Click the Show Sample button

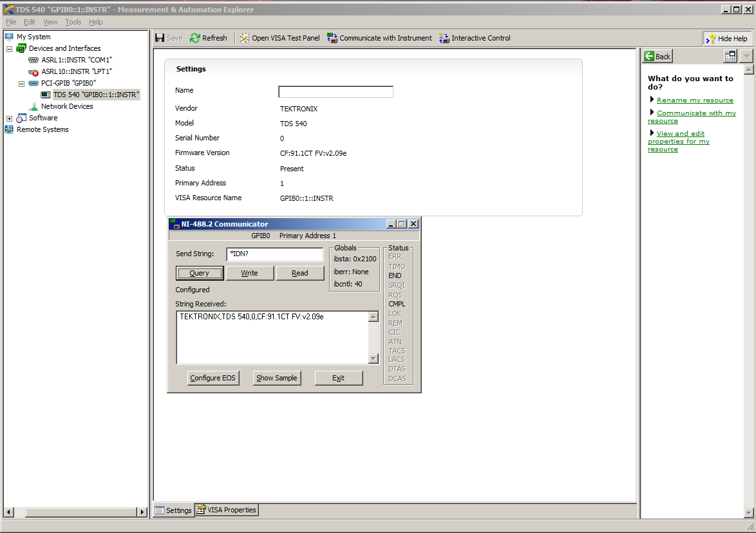click(x=277, y=379)
